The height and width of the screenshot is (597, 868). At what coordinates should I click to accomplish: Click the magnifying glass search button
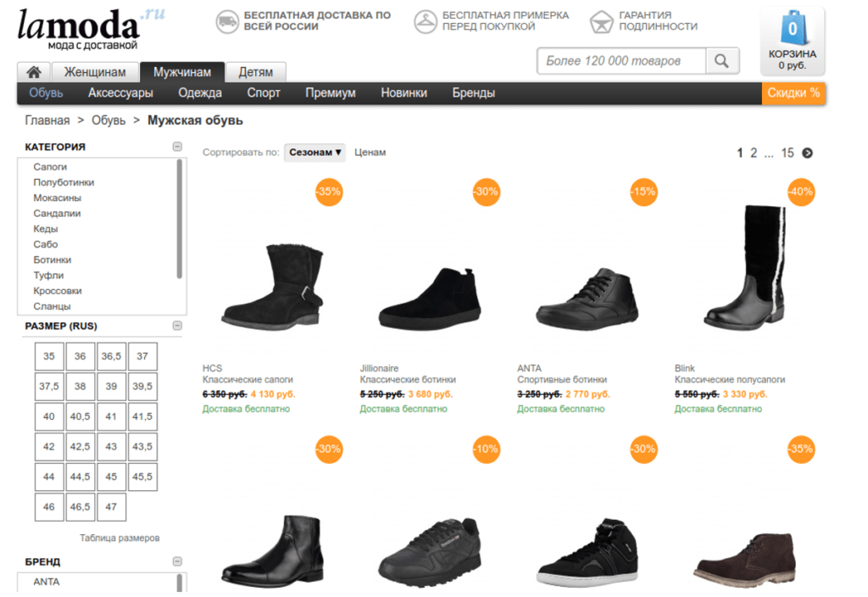[x=722, y=61]
